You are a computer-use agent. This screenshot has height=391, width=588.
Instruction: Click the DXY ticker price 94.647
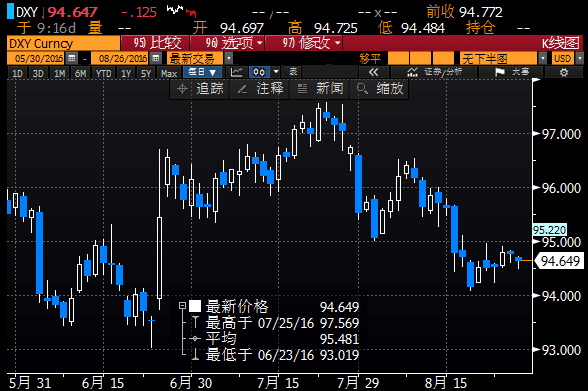72,12
